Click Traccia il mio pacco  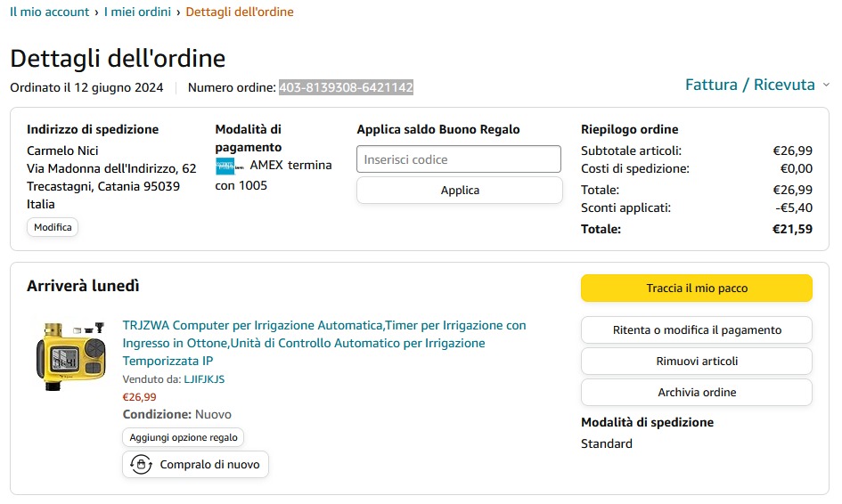(697, 289)
